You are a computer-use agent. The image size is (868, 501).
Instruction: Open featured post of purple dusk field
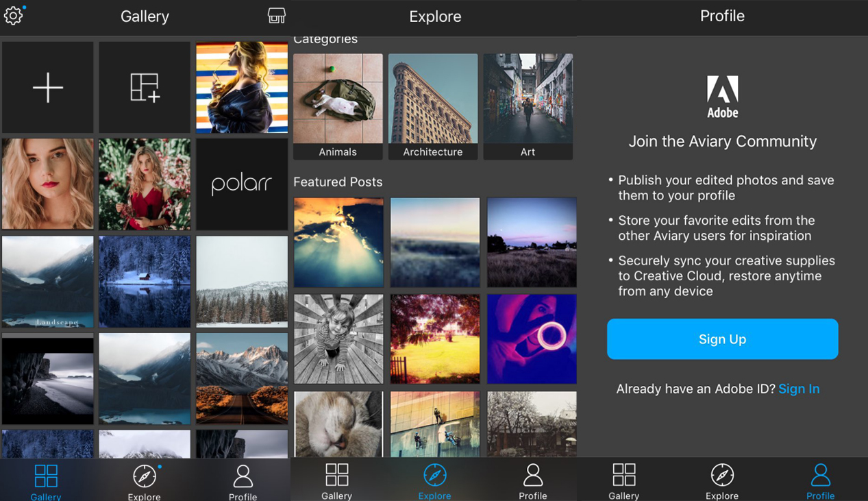[x=532, y=243]
